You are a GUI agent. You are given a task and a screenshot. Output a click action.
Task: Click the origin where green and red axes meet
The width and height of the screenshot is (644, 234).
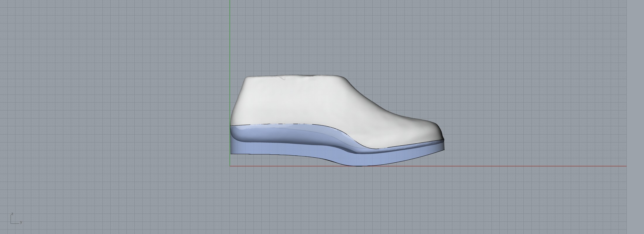(x=230, y=166)
